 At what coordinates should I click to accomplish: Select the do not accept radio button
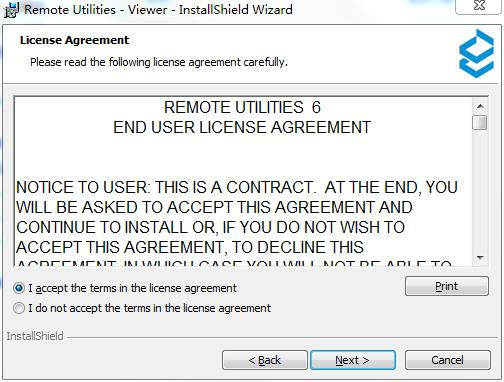[19, 308]
